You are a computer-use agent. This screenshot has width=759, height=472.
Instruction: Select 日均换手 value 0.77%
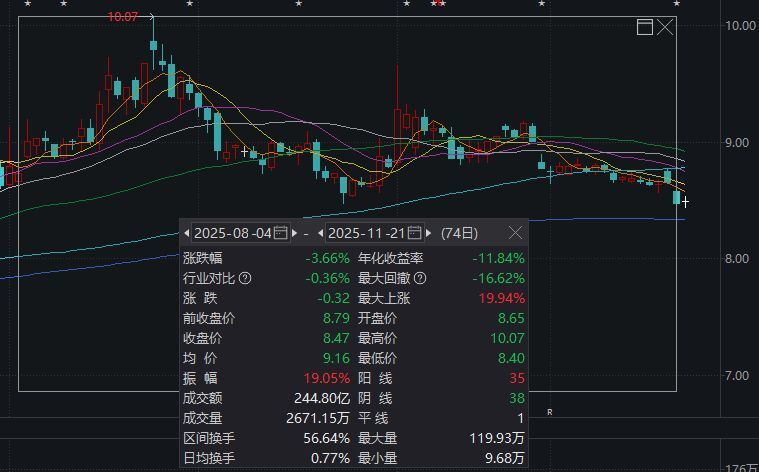[331, 458]
